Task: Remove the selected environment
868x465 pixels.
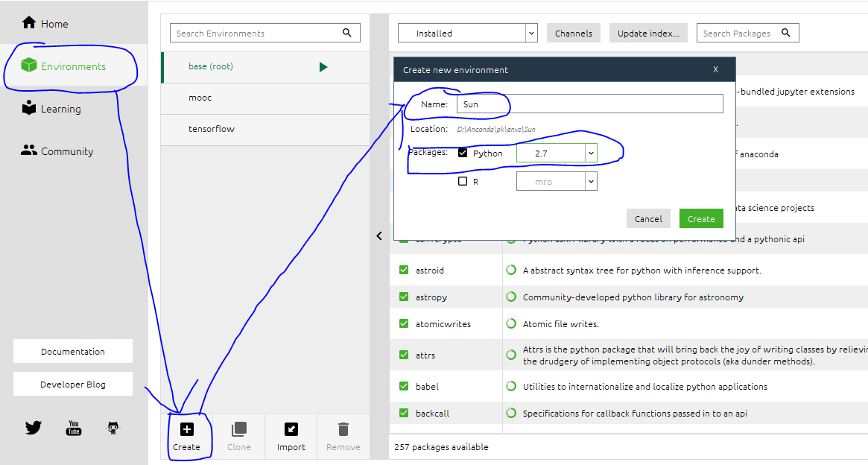Action: click(343, 436)
